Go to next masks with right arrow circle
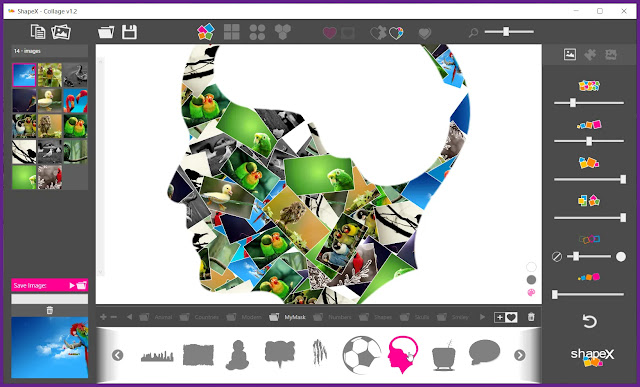Screen dimensions: 640x387 pos(520,355)
